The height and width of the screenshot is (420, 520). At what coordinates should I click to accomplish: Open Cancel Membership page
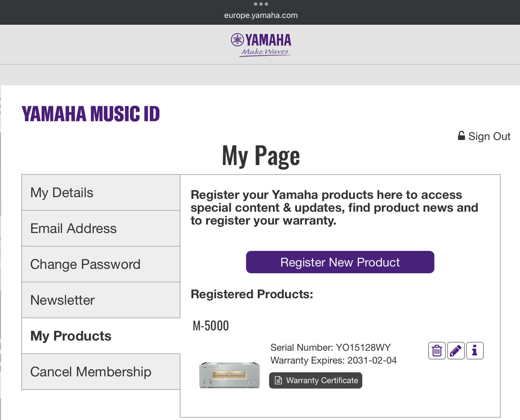101,372
